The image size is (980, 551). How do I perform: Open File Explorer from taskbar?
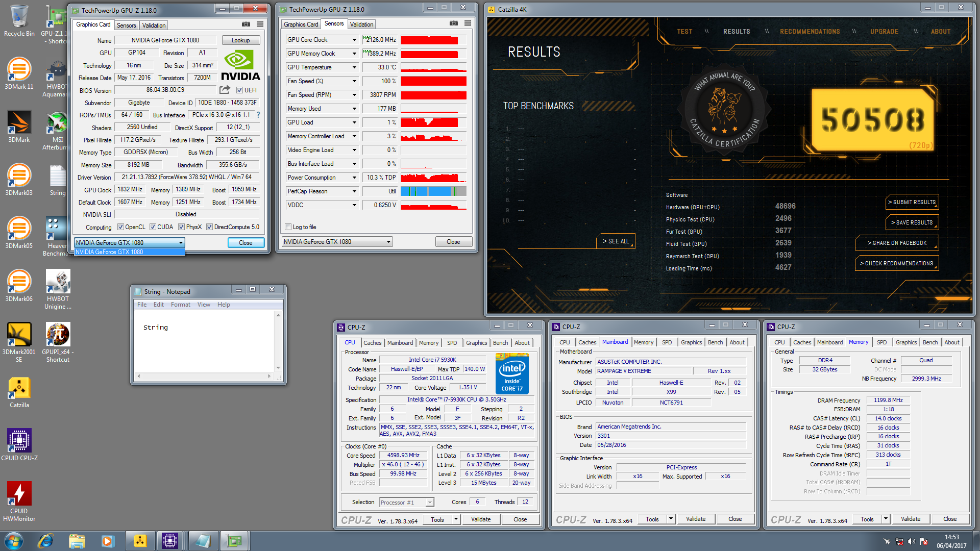click(77, 540)
